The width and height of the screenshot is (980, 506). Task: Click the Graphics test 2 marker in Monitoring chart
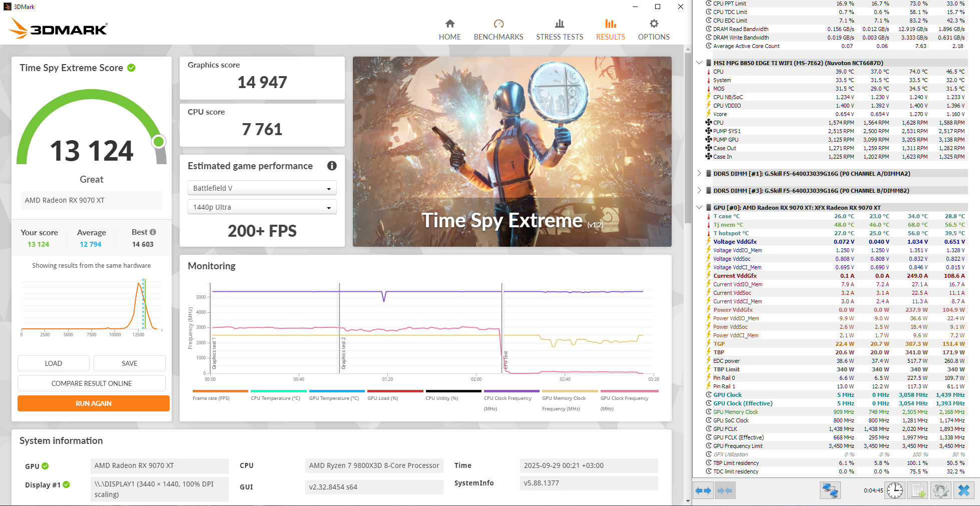tap(343, 353)
